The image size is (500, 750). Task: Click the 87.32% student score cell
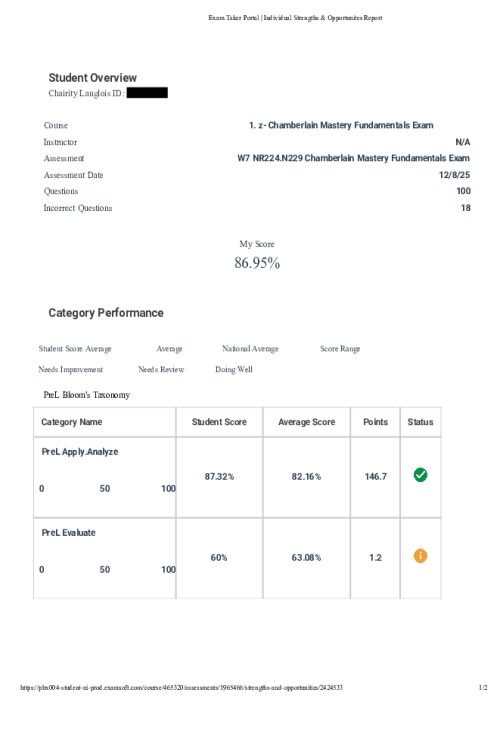(219, 477)
